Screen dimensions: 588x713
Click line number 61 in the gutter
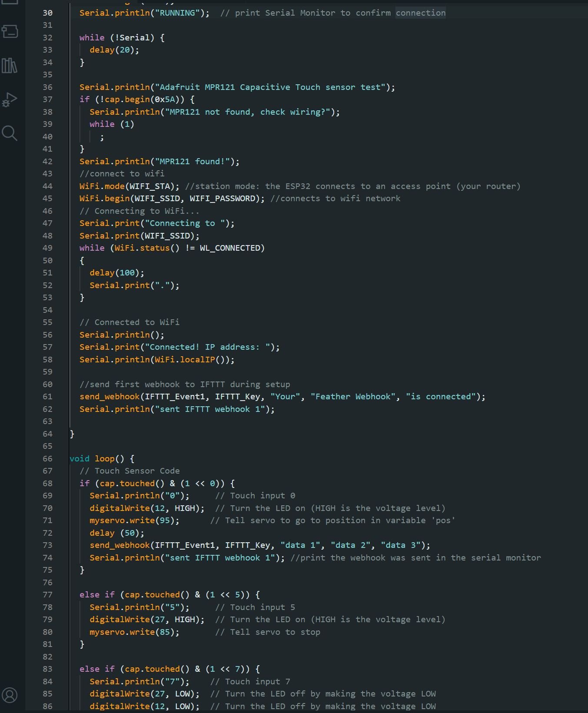[x=47, y=397]
